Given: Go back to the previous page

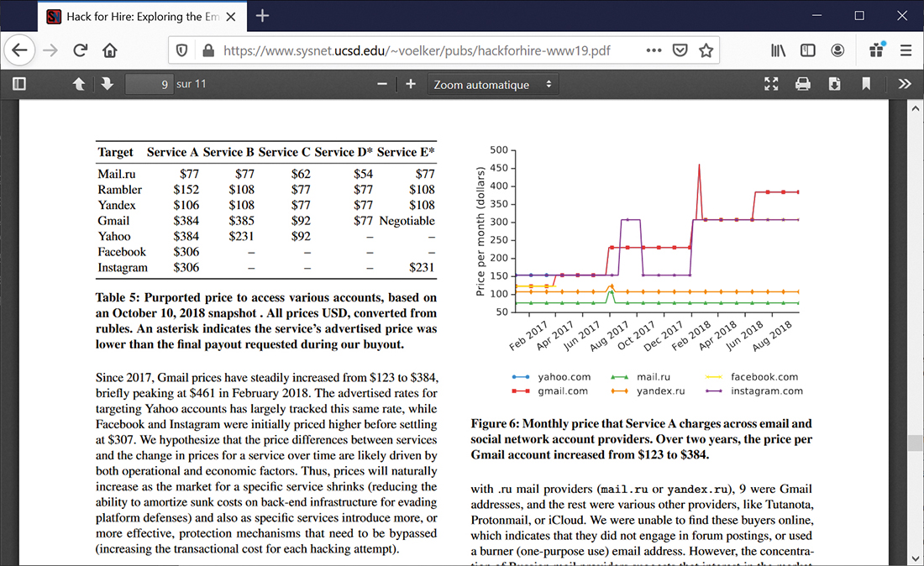Looking at the screenshot, I should pos(19,50).
